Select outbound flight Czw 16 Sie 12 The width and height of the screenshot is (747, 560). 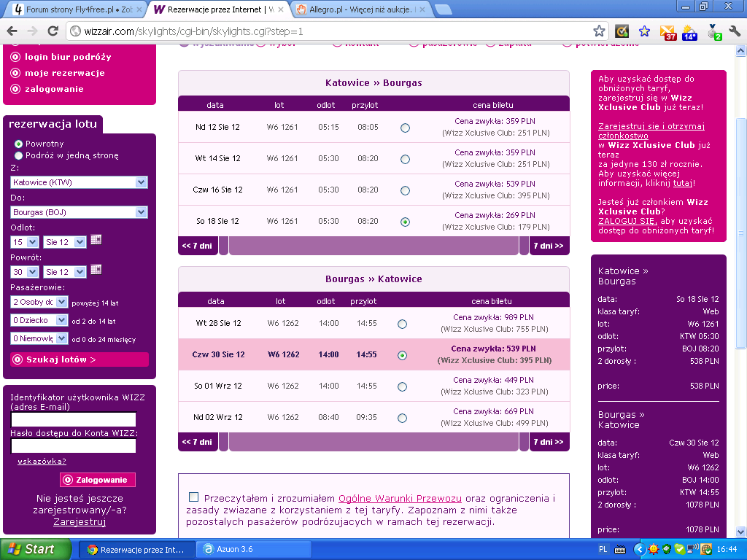click(405, 190)
